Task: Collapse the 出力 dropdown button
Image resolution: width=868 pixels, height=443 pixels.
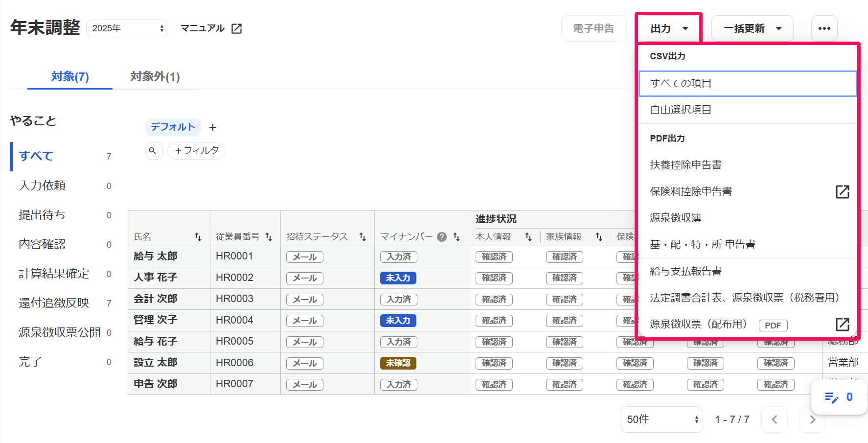Action: [x=669, y=28]
